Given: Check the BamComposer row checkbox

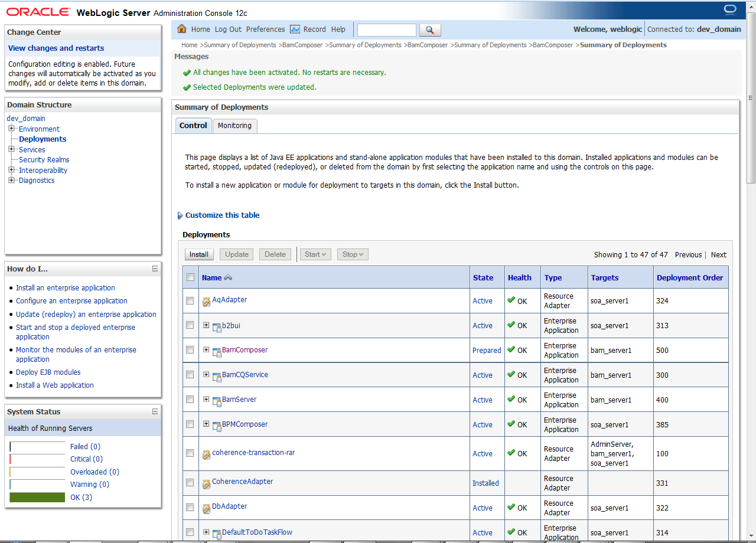Looking at the screenshot, I should click(x=190, y=350).
